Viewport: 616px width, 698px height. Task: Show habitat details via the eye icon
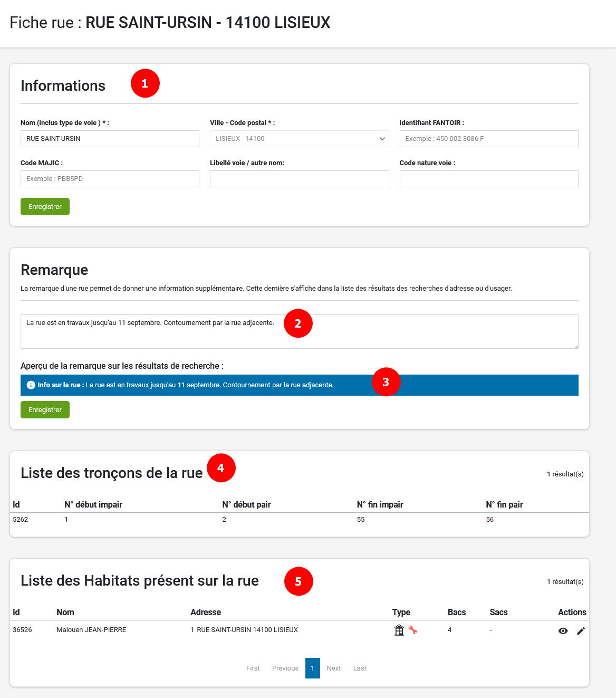pyautogui.click(x=563, y=630)
